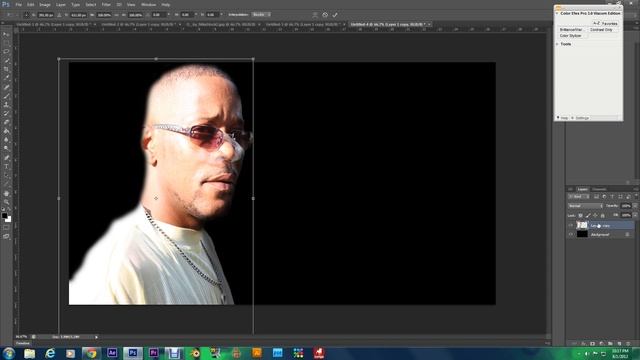Viewport: 640px width, 360px height.
Task: Select the Rectangular Marquee tool
Action: [x=6, y=42]
